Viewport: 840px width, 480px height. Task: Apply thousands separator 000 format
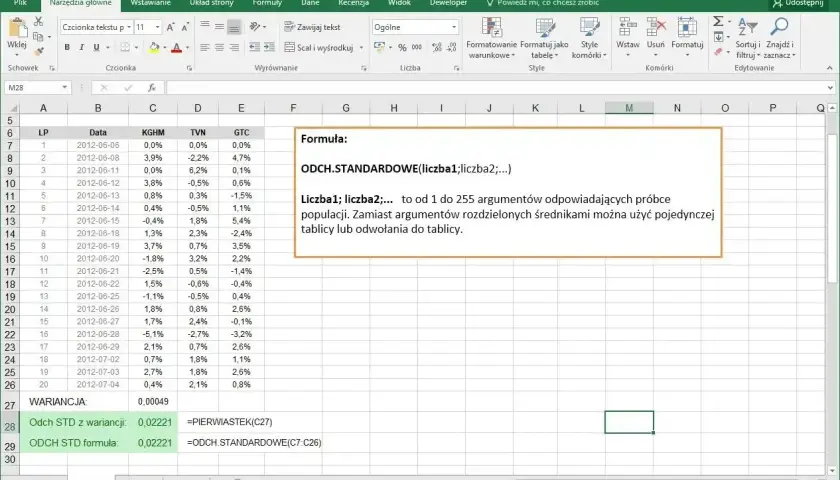(416, 47)
